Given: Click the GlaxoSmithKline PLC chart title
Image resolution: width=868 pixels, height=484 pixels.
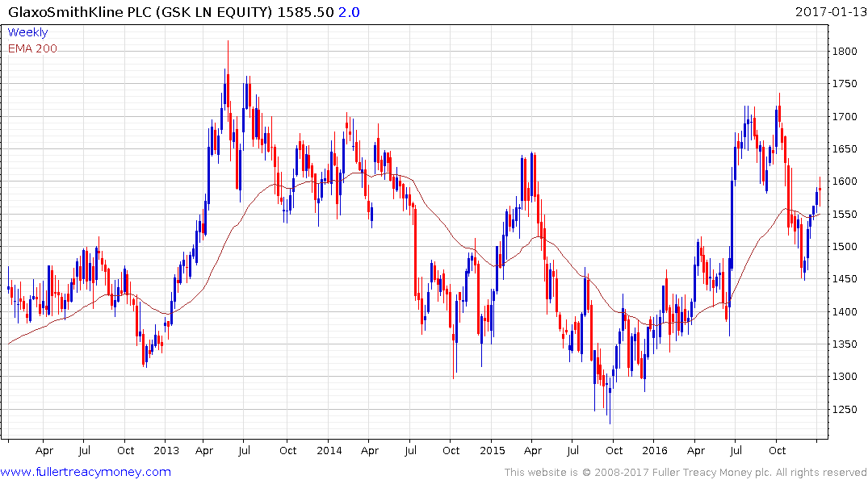Looking at the screenshot, I should (140, 11).
